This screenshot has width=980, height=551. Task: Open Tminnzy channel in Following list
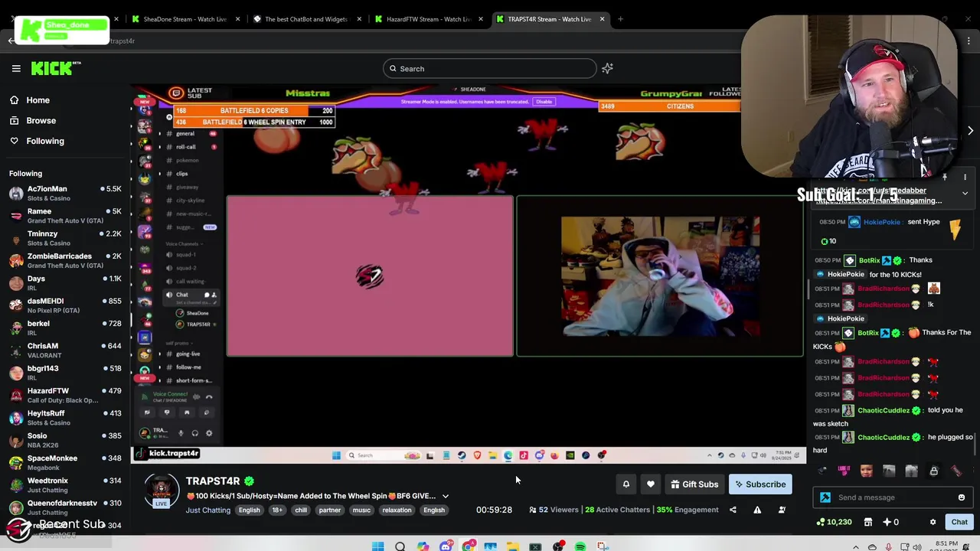[x=64, y=238]
